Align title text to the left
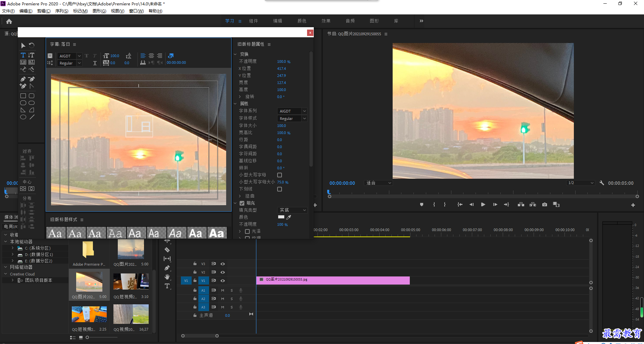Viewport: 644px width, 344px height. pyautogui.click(x=143, y=56)
